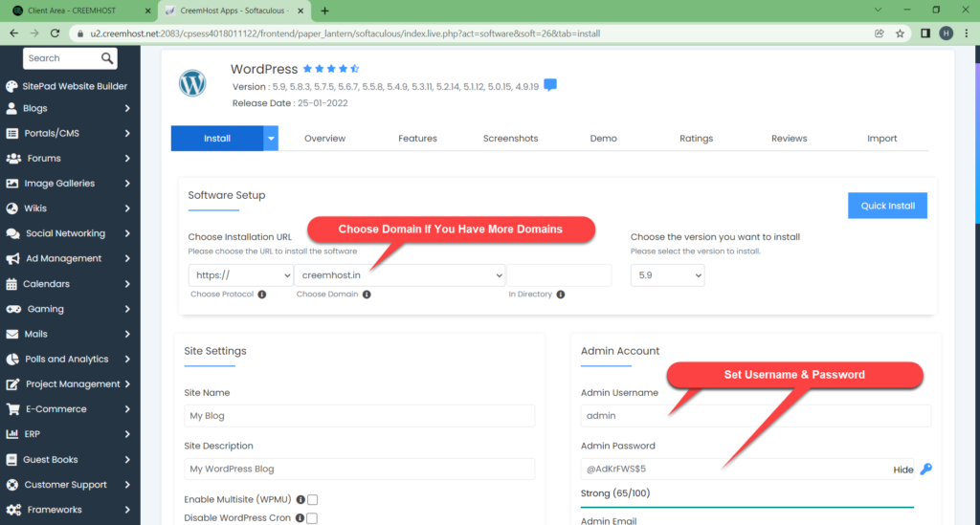Viewport: 980px width, 525px height.
Task: Click the Guest Books icon
Action: [x=11, y=459]
